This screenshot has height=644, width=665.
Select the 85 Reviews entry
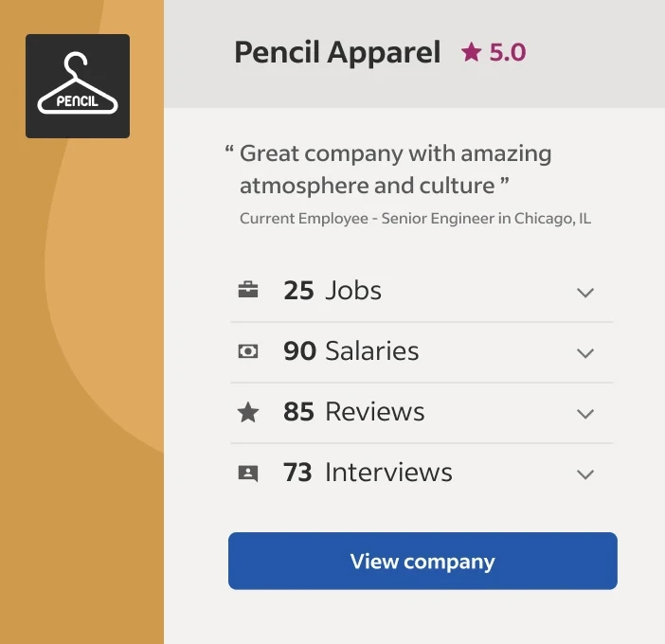point(353,412)
